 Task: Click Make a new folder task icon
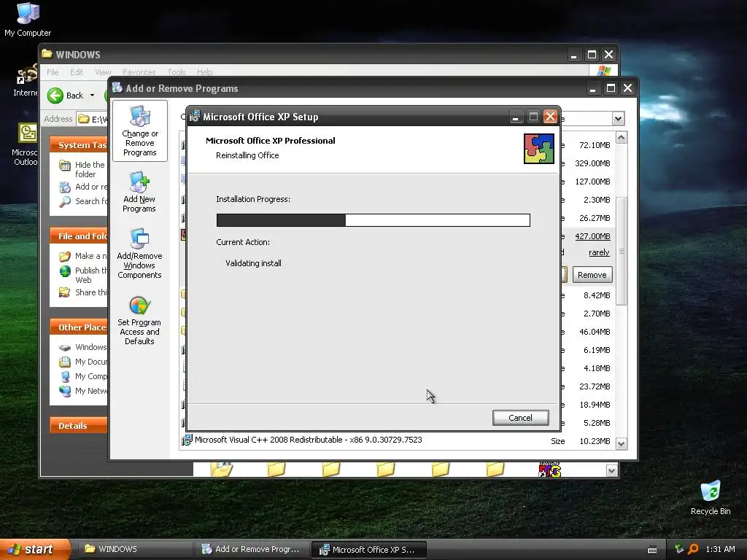(x=65, y=256)
